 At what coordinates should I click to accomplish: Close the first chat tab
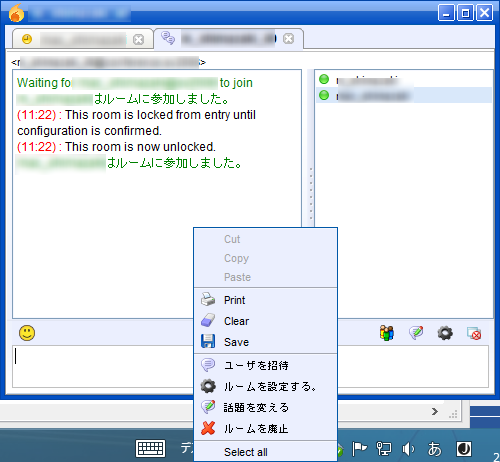pyautogui.click(x=138, y=40)
